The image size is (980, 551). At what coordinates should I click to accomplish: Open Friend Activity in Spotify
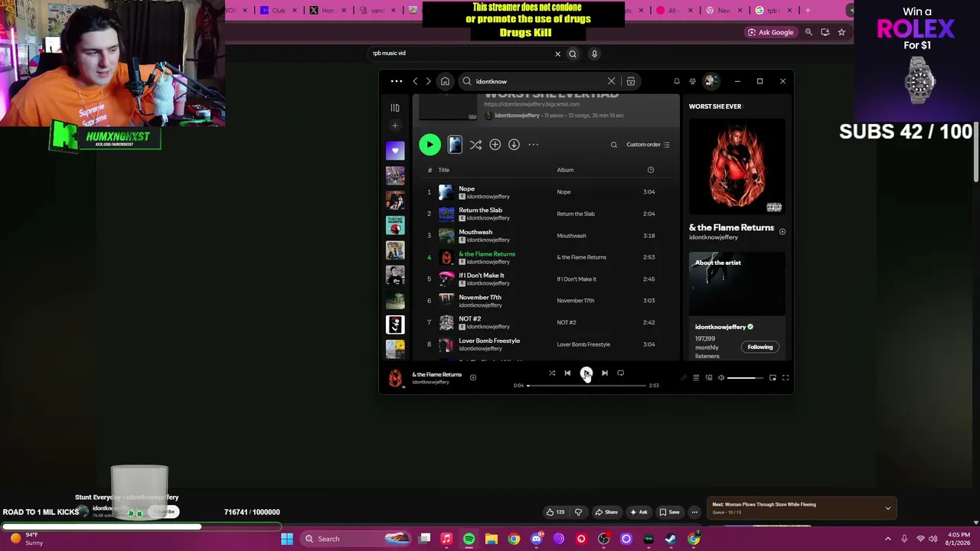[693, 81]
